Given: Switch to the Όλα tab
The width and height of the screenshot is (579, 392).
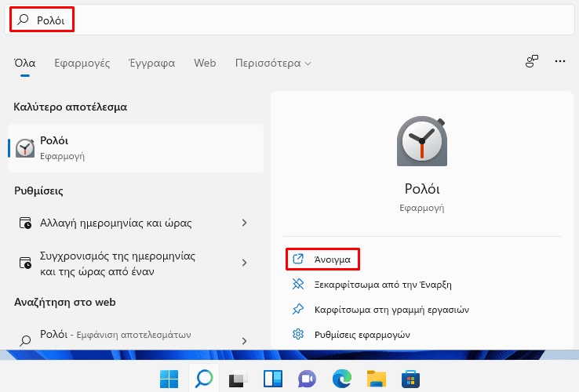Looking at the screenshot, I should coord(25,64).
